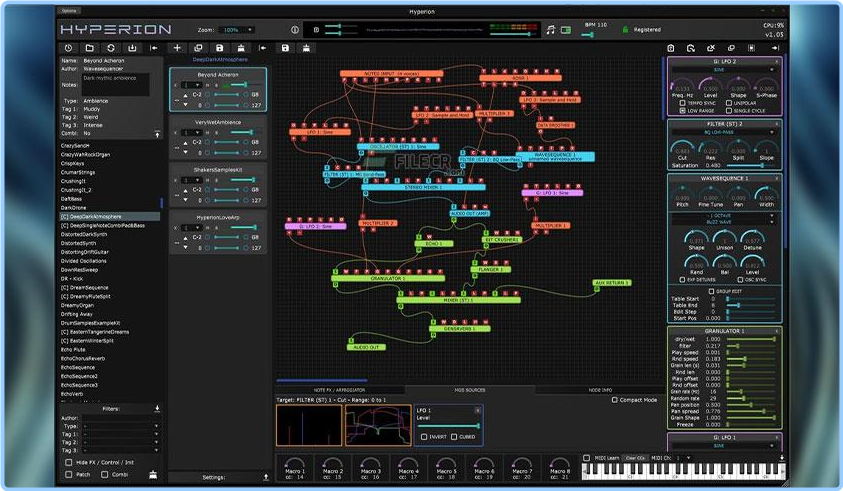The width and height of the screenshot is (843, 491).
Task: Click the green Registered lock icon
Action: pyautogui.click(x=625, y=30)
